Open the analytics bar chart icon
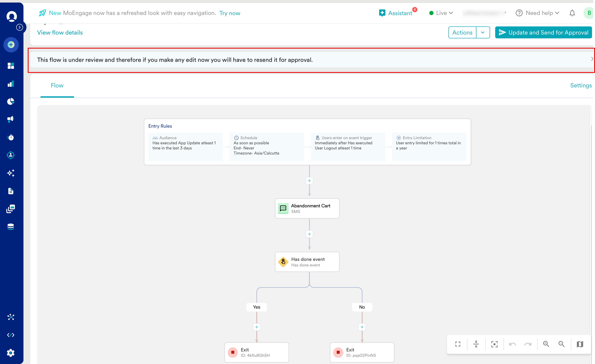The width and height of the screenshot is (595, 364). 11,84
